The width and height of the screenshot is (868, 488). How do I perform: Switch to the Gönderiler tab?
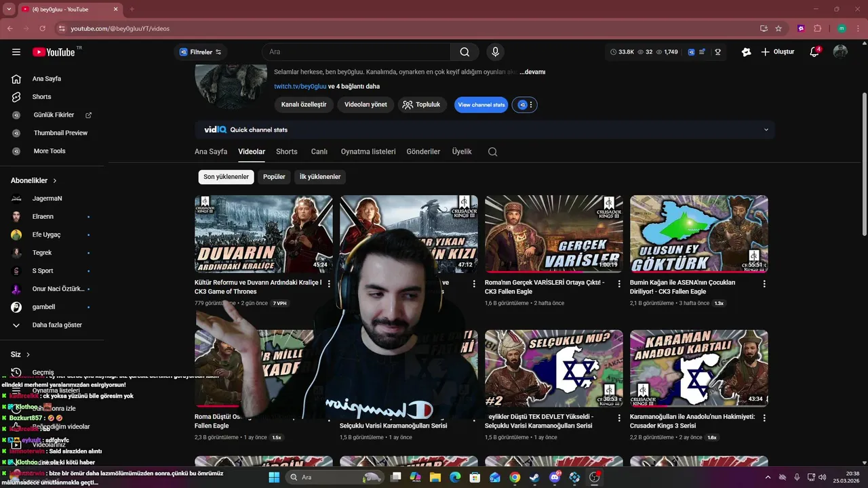[x=423, y=152]
